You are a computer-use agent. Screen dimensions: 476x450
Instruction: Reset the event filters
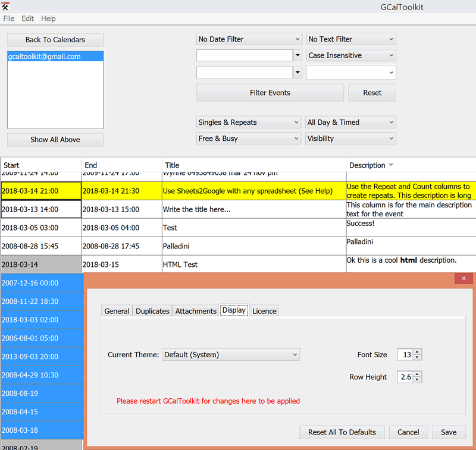pos(372,93)
